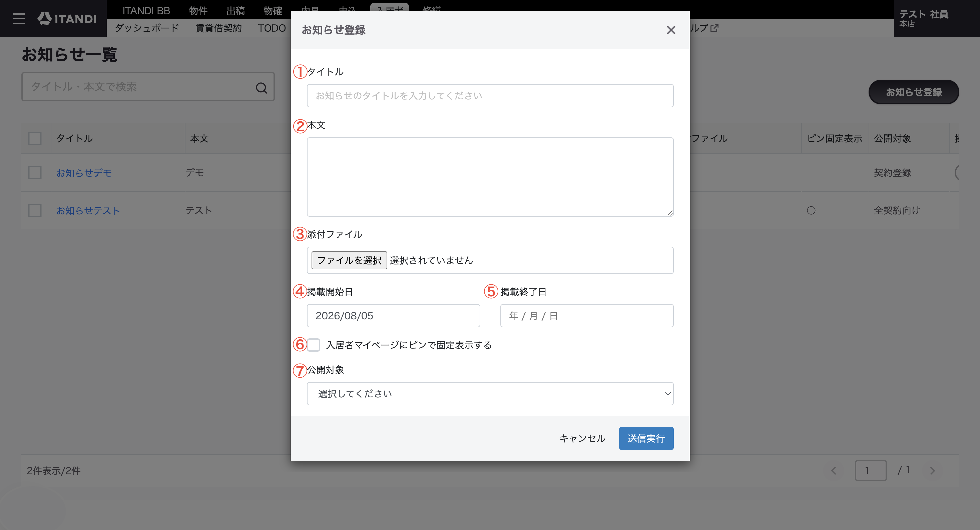Click the 本文 column header
Screen dimensions: 980x530
(199, 138)
